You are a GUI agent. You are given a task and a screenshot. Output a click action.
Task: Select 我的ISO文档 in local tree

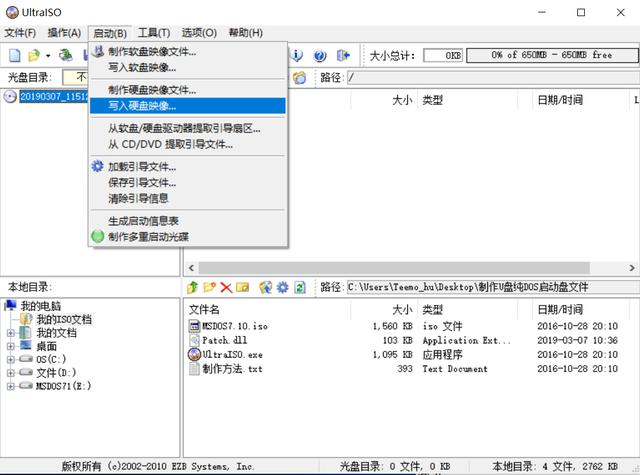pyautogui.click(x=64, y=319)
